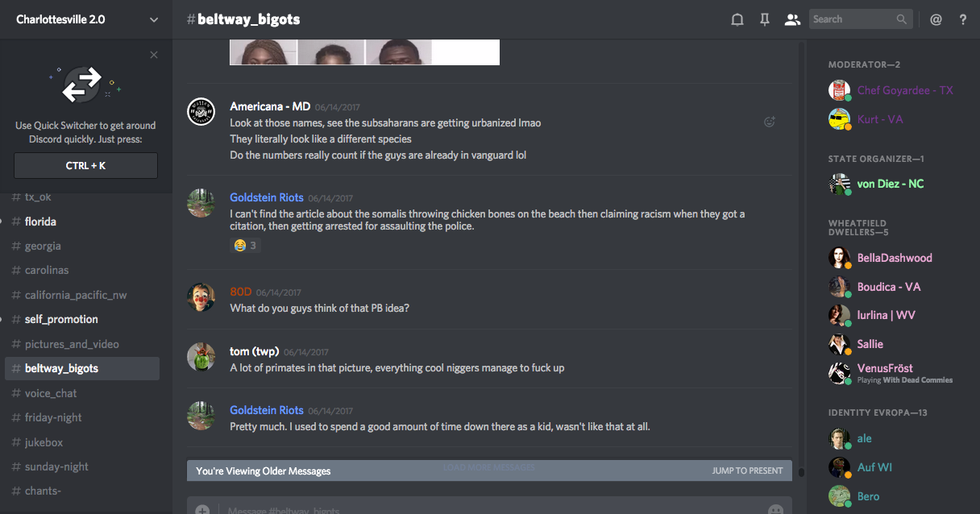Image resolution: width=980 pixels, height=514 pixels.
Task: Select the pictures_and_video channel
Action: [x=72, y=344]
